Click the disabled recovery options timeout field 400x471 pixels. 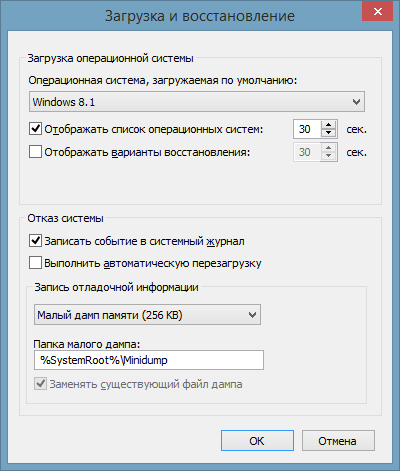307,152
